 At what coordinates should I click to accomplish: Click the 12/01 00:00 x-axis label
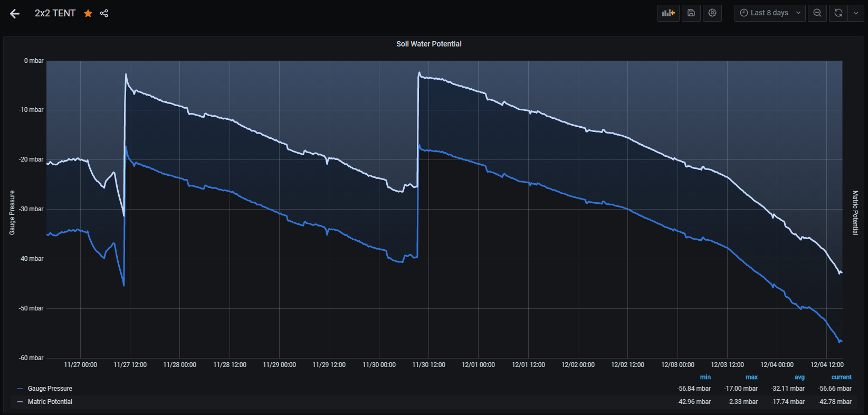478,365
